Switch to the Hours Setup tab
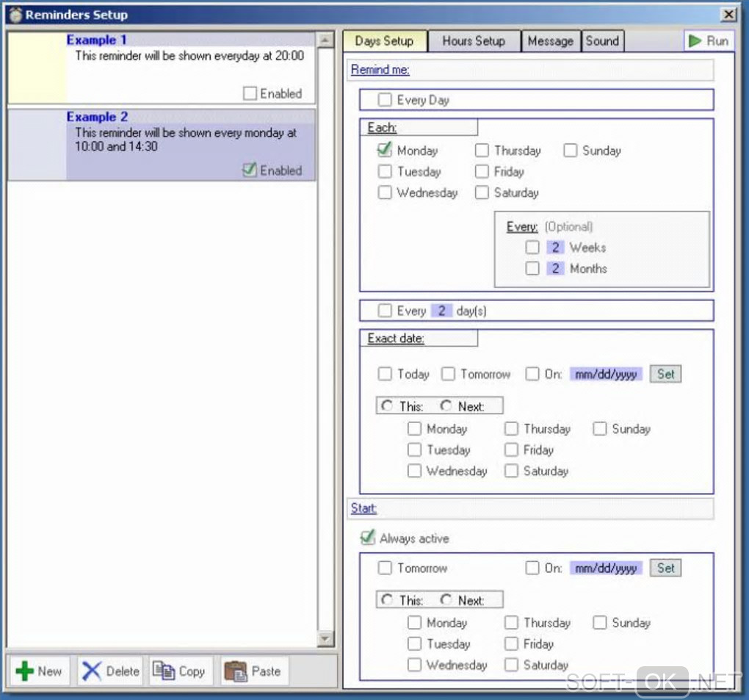 point(474,41)
